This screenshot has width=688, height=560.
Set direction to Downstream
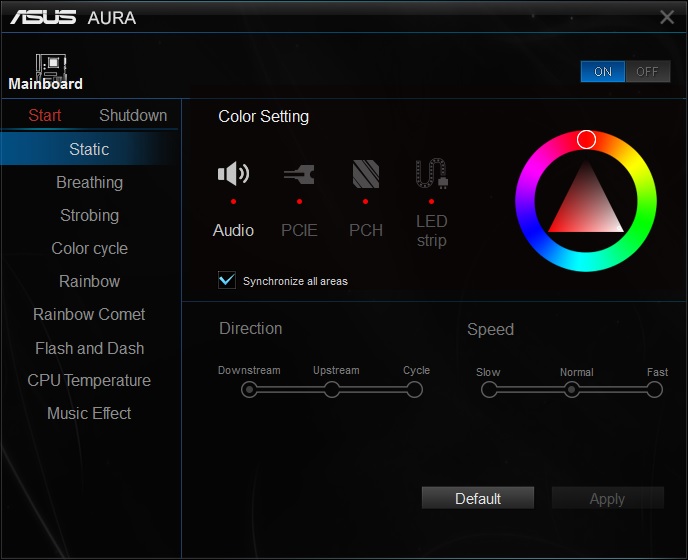pos(249,389)
